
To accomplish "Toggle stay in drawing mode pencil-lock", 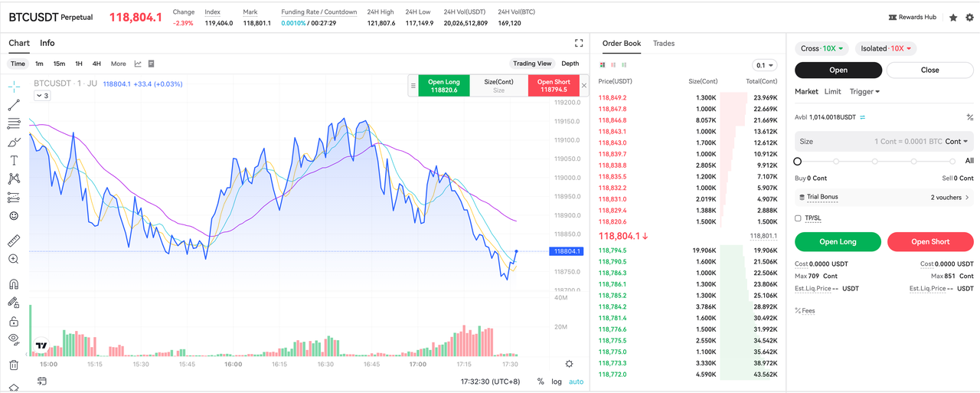I will tap(14, 303).
